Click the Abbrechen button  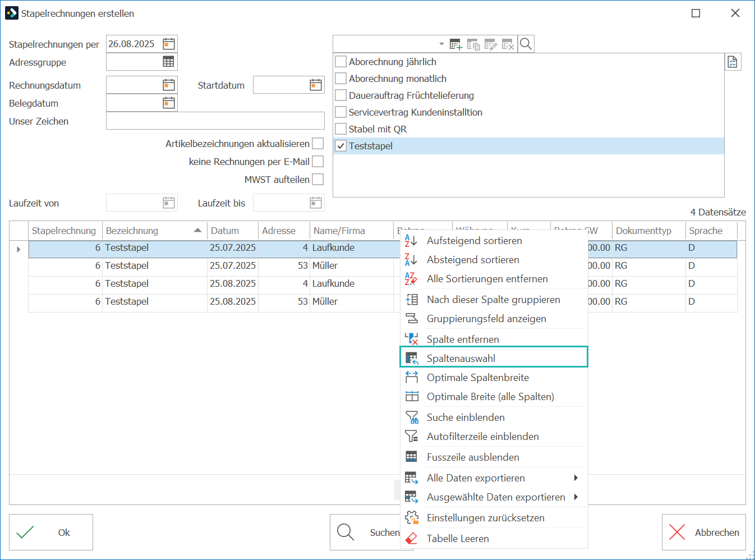[704, 533]
